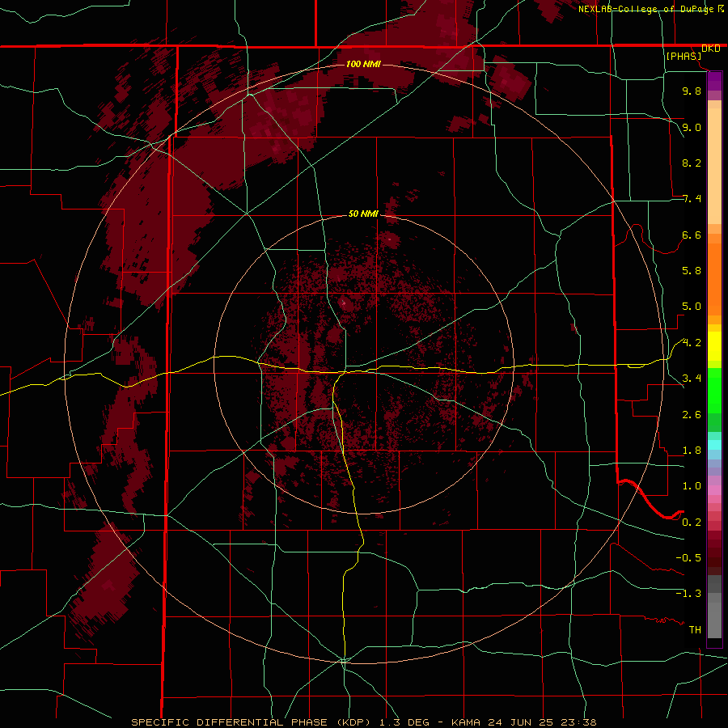Click the arrow icon after DuPage
The image size is (728, 728).
tap(721, 8)
